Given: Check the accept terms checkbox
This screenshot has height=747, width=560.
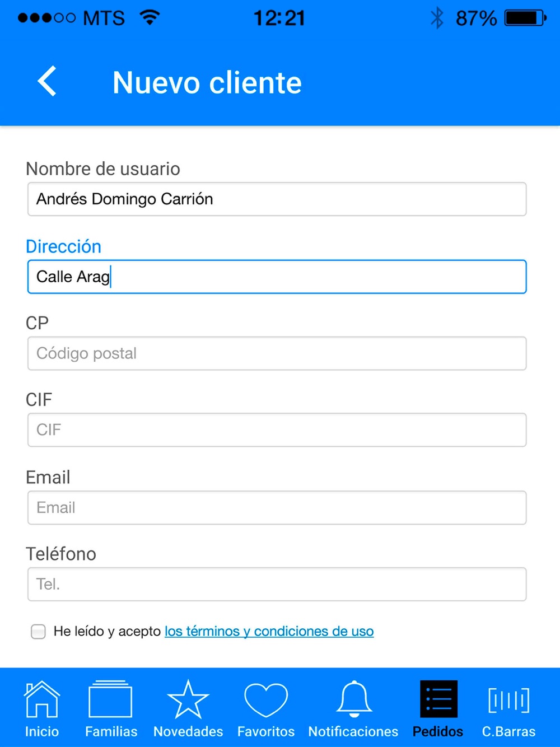Looking at the screenshot, I should coord(38,632).
